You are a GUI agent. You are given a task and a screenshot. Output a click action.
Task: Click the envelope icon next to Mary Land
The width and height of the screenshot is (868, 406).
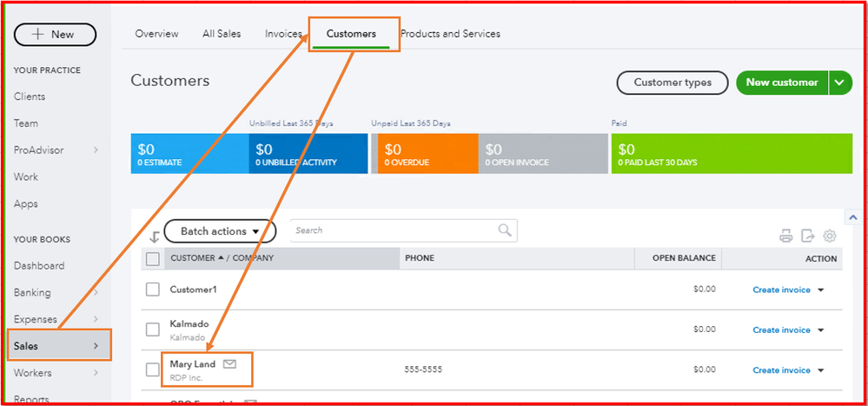point(229,364)
